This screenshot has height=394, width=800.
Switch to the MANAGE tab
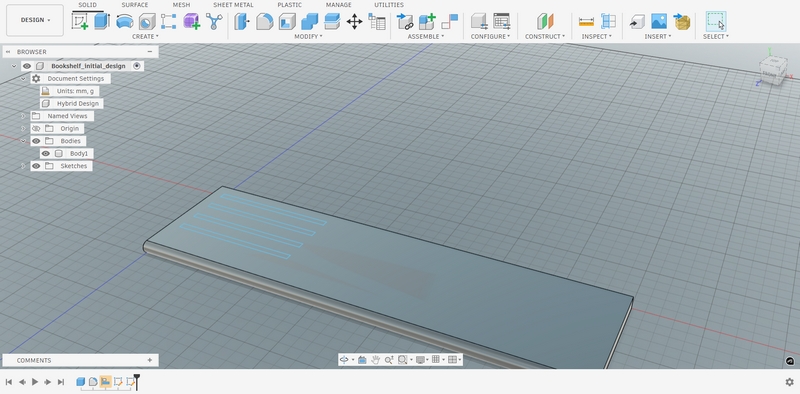pyautogui.click(x=338, y=5)
